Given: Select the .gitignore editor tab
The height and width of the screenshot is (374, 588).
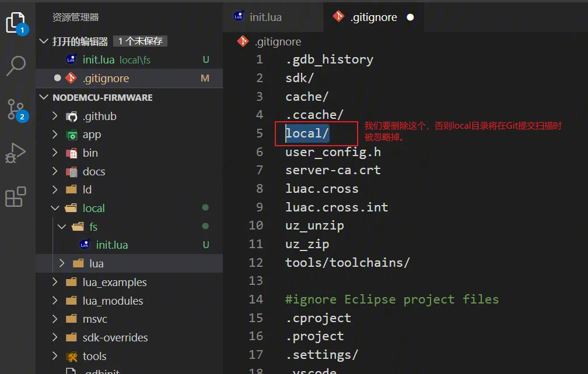Looking at the screenshot, I should 373,17.
